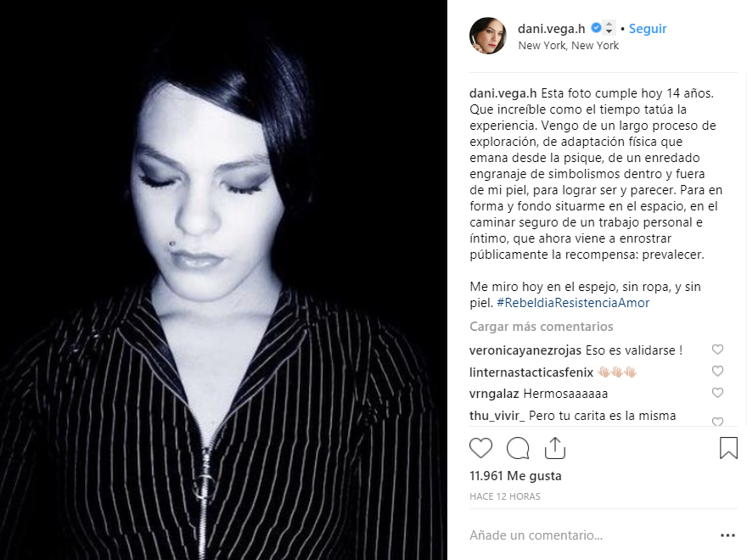Like veronicayanezrojas comment
747x560 pixels.
(717, 350)
